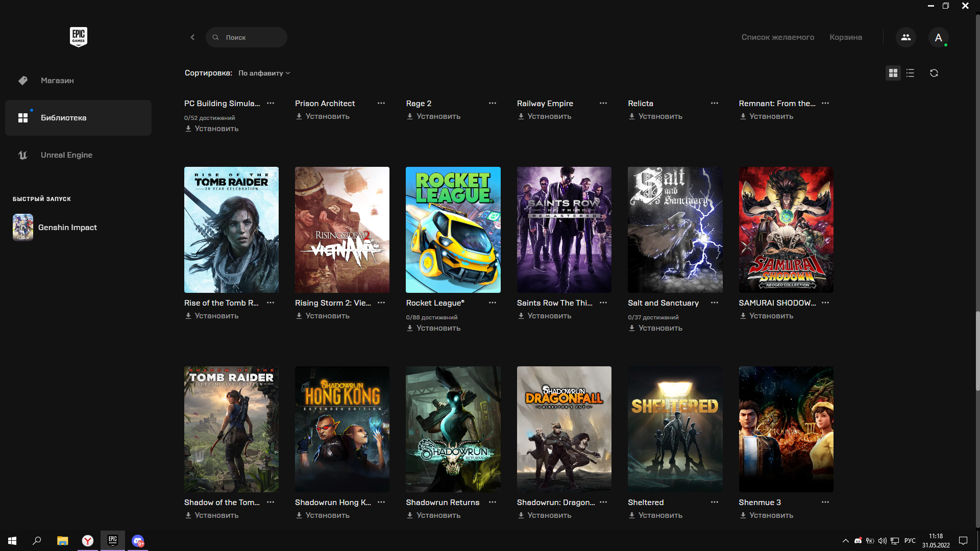
Task: Open Sheltered cover art
Action: 675,429
